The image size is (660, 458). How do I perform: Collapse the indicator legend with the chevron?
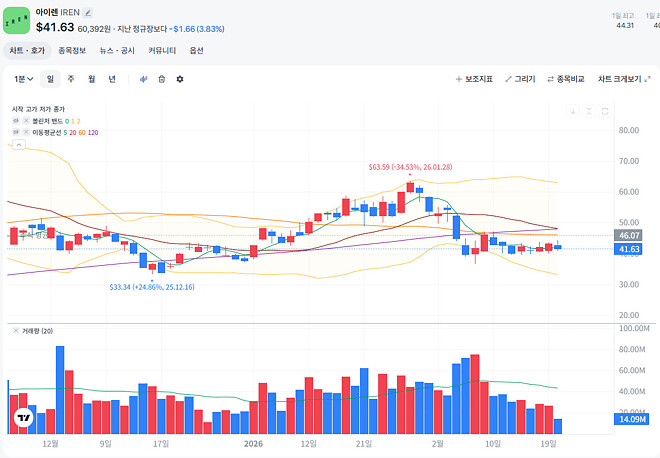[19, 145]
